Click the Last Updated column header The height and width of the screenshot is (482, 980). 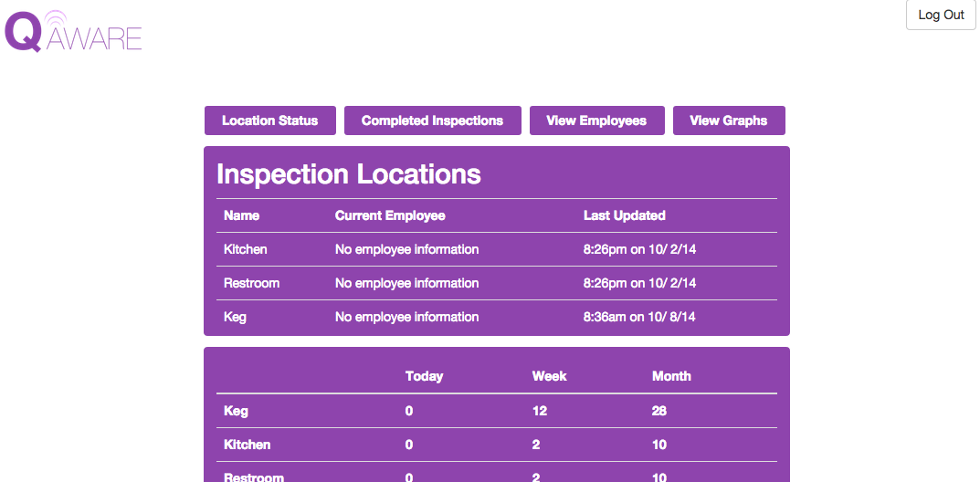coord(625,215)
